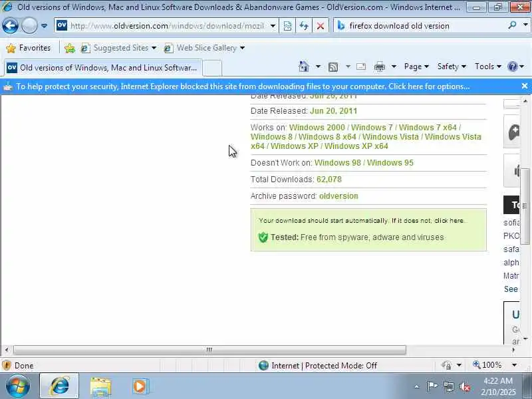The height and width of the screenshot is (399, 532).
Task: Stop loading with the red X icon
Action: (320, 26)
